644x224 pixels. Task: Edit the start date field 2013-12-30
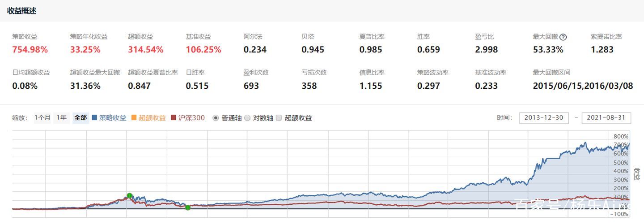pyautogui.click(x=544, y=118)
